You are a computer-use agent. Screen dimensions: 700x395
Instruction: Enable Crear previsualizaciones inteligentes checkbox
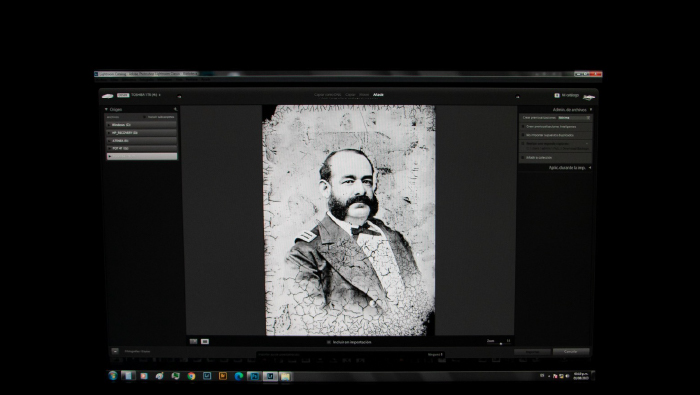point(523,127)
